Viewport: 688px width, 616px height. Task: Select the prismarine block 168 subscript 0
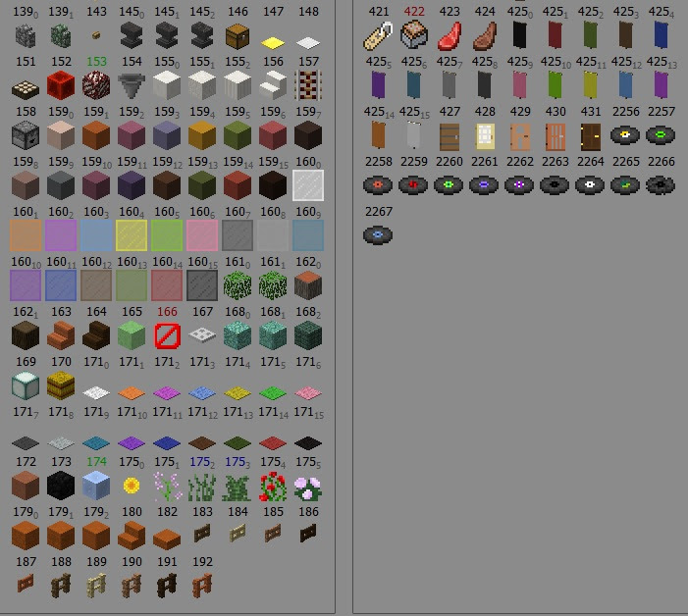[238, 335]
